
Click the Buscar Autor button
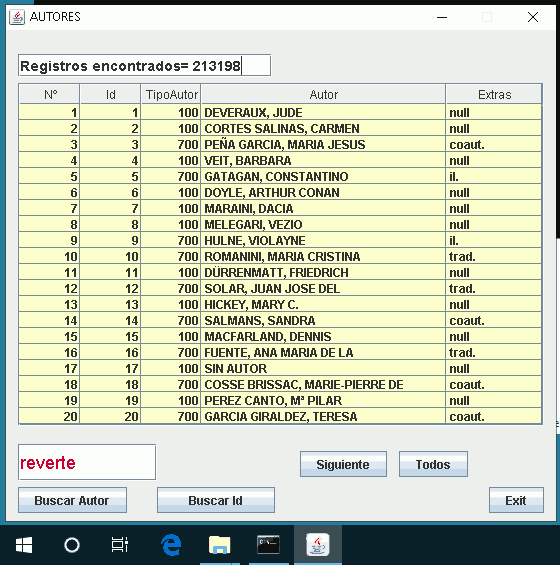click(72, 500)
